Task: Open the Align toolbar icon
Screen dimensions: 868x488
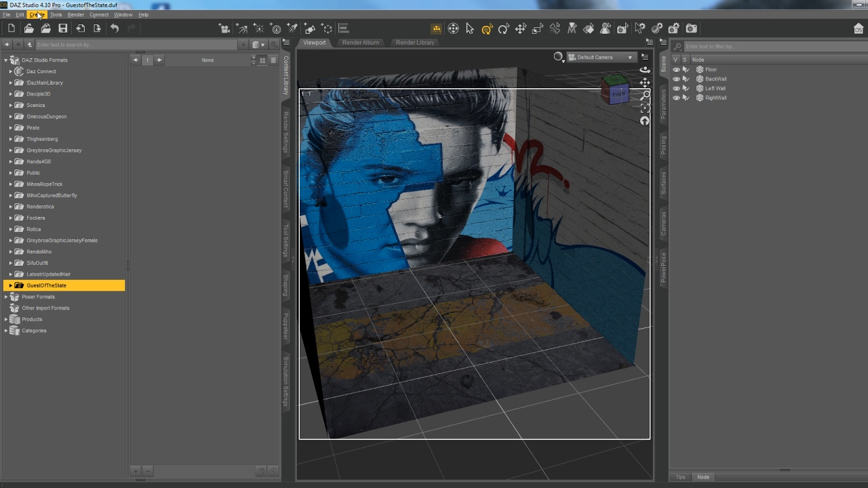Action: pos(344,28)
